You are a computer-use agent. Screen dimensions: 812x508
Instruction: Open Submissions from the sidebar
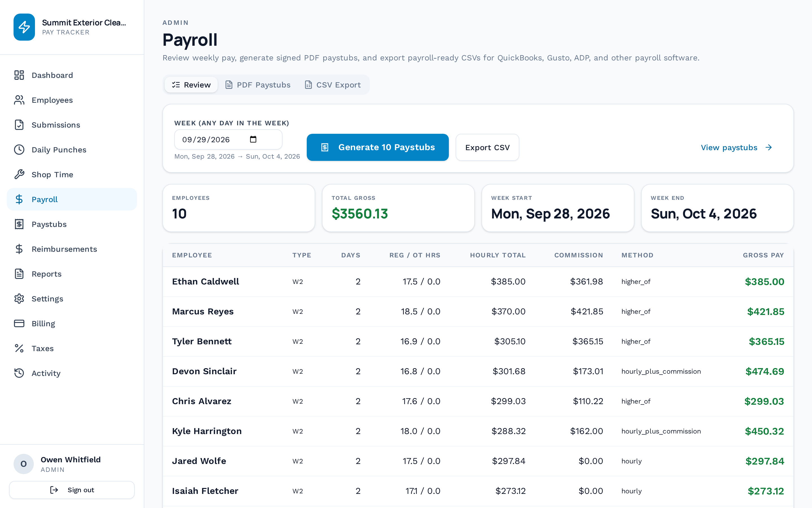coord(72,125)
